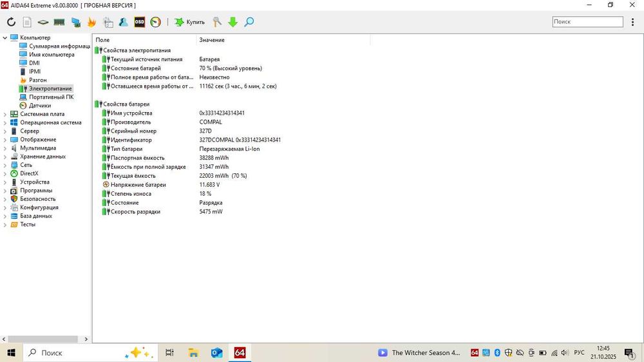
Task: Expand the Операционная система node
Action: pyautogui.click(x=5, y=122)
